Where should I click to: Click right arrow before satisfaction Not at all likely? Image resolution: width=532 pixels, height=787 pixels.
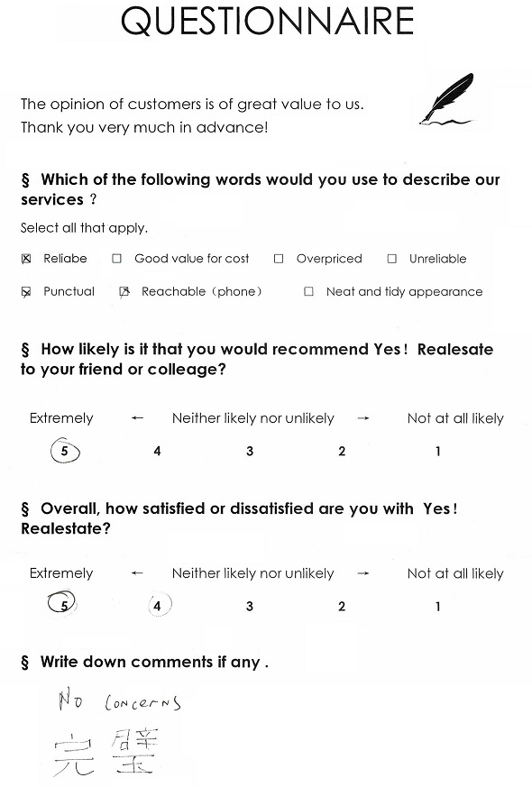click(363, 573)
